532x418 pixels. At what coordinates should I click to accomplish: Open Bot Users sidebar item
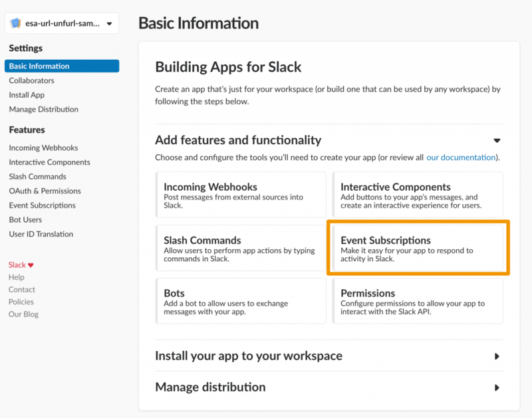point(25,219)
